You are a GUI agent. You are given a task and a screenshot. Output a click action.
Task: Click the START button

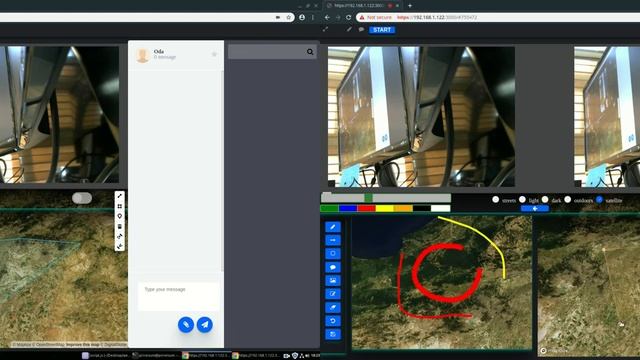coord(382,30)
